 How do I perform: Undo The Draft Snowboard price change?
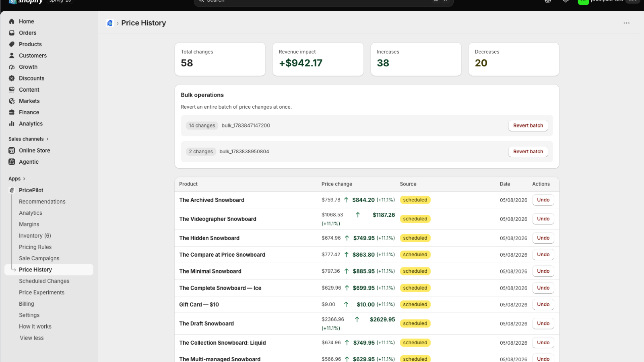pos(543,323)
